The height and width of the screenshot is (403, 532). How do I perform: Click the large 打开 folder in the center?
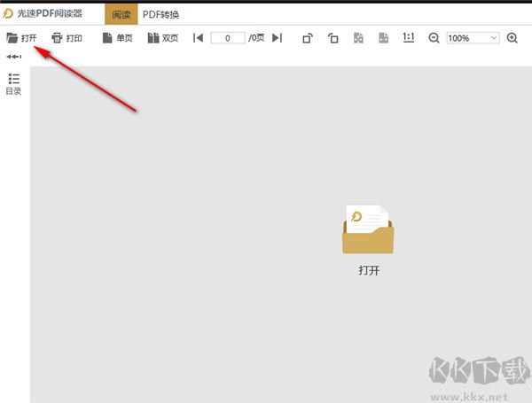(368, 229)
